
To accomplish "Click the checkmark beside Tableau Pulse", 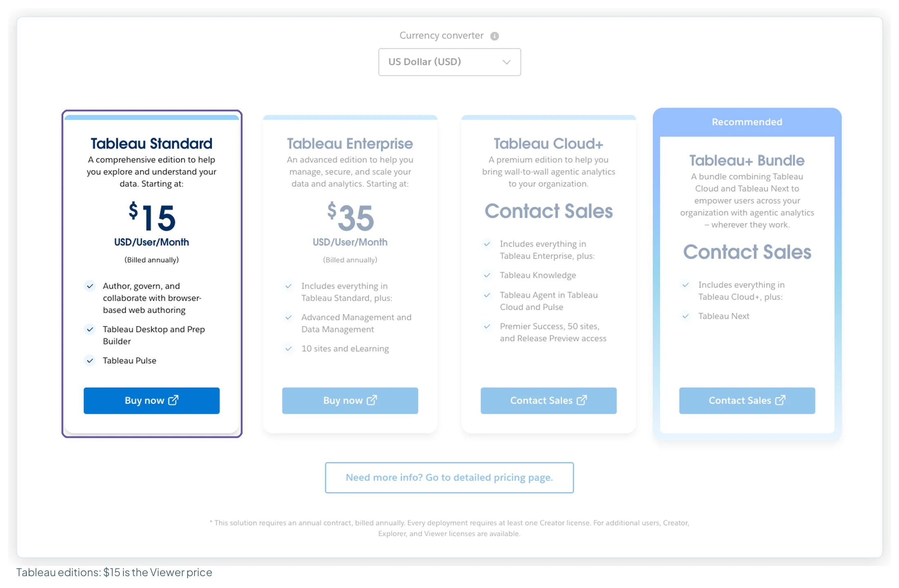I will 90,360.
